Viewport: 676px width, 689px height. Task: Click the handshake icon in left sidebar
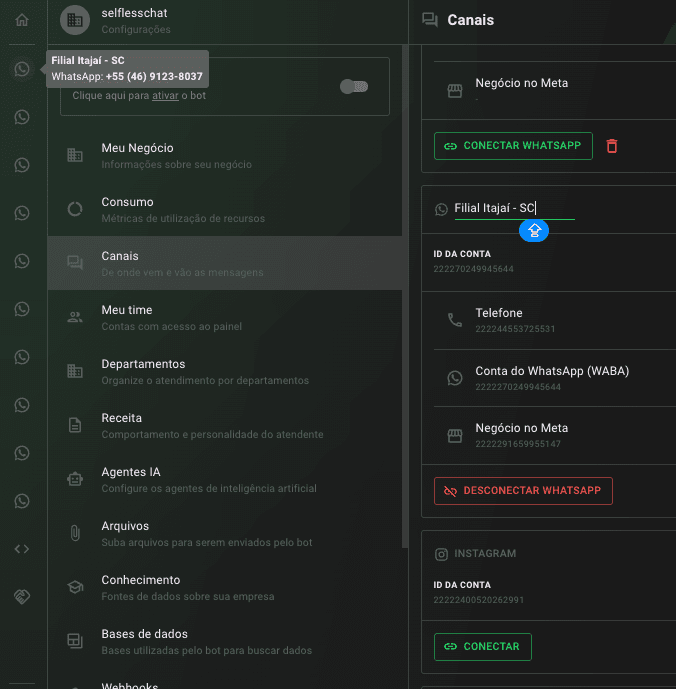22,596
